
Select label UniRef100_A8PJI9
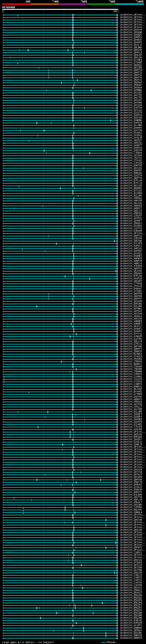tap(131, 500)
